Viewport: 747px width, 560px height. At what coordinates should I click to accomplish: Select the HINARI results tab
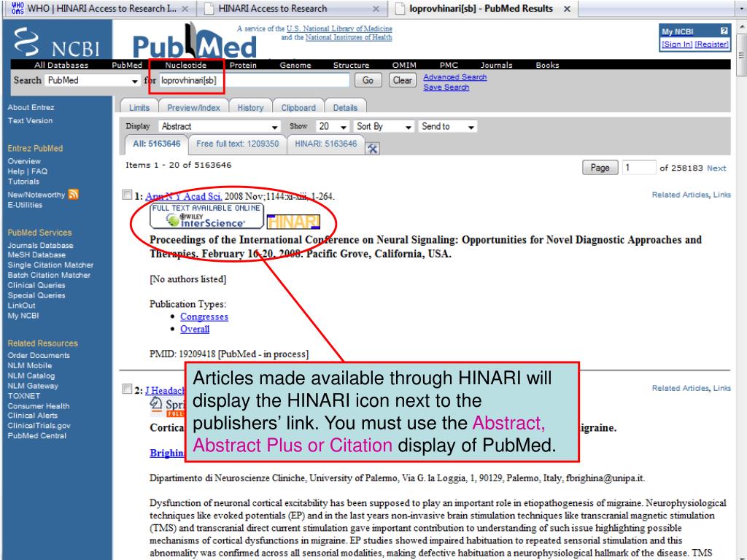click(x=326, y=144)
